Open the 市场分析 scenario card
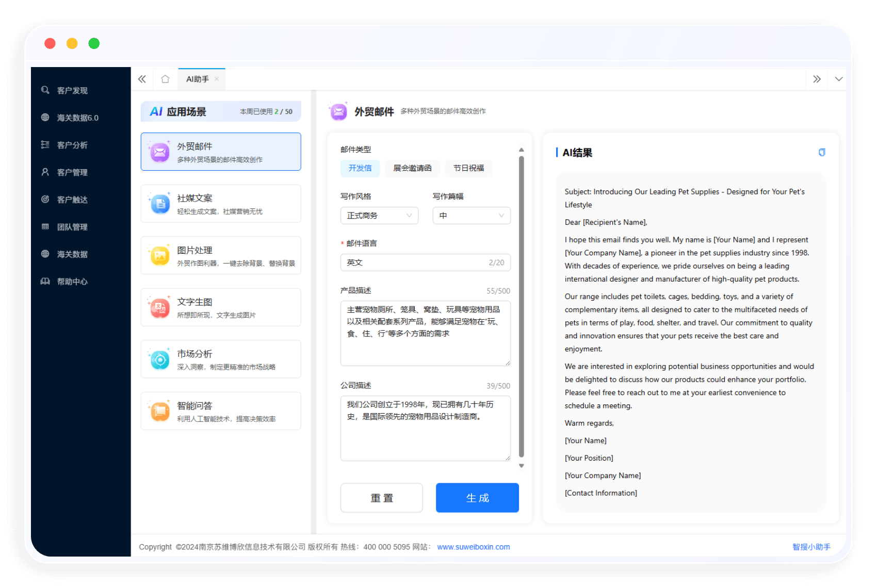 [221, 360]
